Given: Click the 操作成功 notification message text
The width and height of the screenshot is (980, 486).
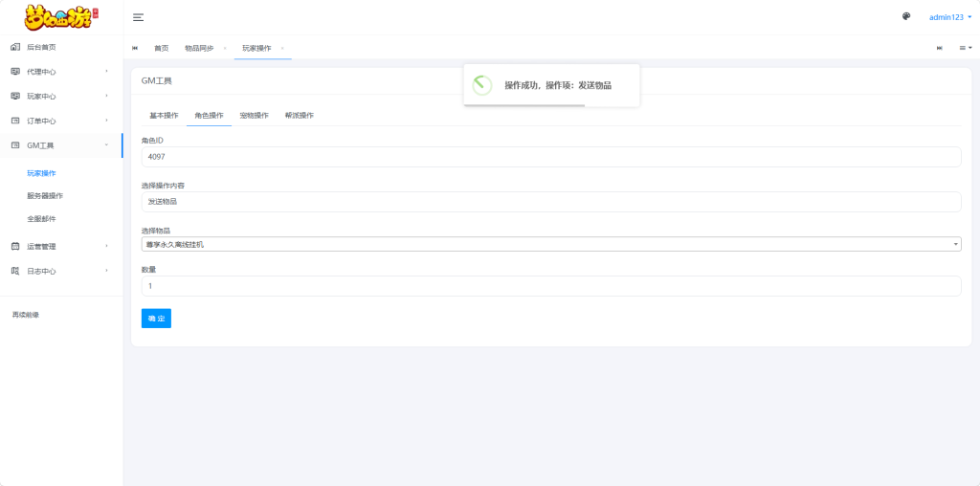Looking at the screenshot, I should click(558, 85).
